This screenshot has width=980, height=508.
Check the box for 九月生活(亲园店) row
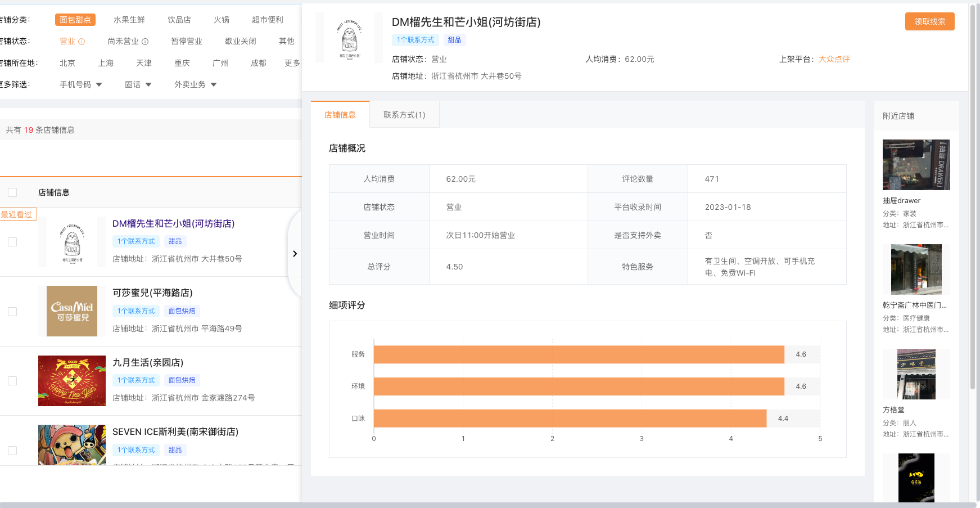click(12, 381)
